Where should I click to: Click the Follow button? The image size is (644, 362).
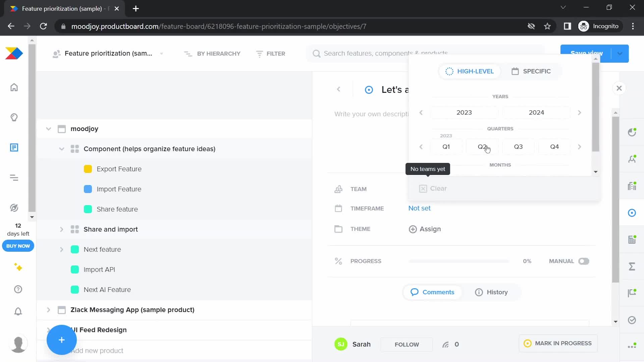pyautogui.click(x=407, y=345)
